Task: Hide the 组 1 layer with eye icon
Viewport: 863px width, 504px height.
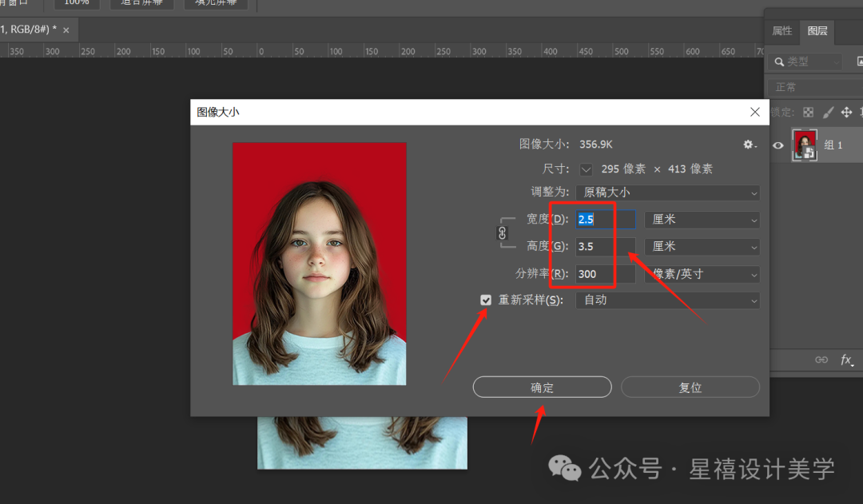Action: 778,145
